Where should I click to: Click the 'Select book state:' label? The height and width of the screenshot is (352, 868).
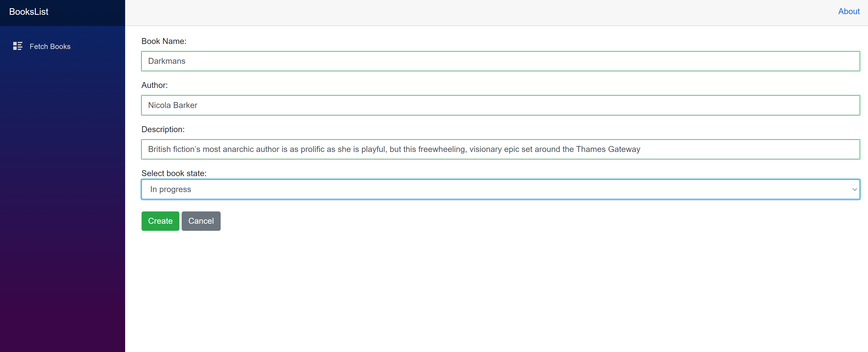coord(174,173)
